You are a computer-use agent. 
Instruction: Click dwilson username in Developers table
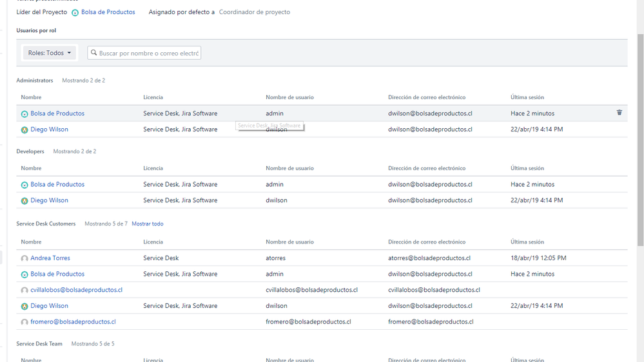pyautogui.click(x=277, y=200)
